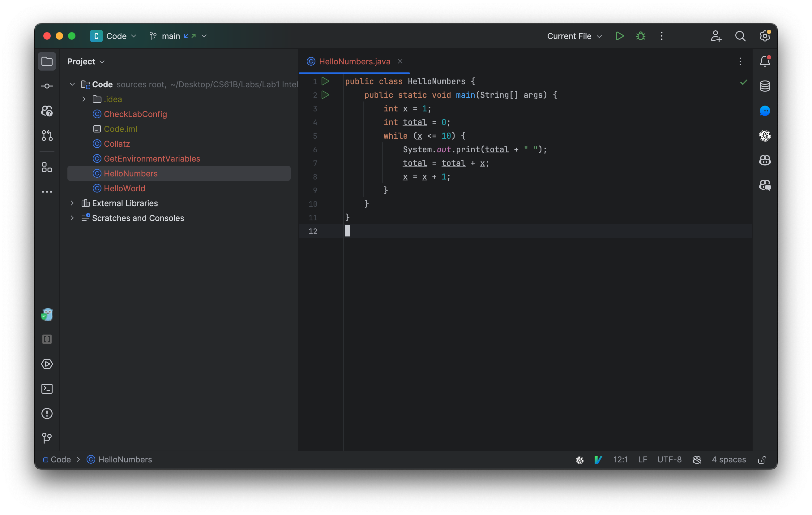812x515 pixels.
Task: Run the current file
Action: 619,36
